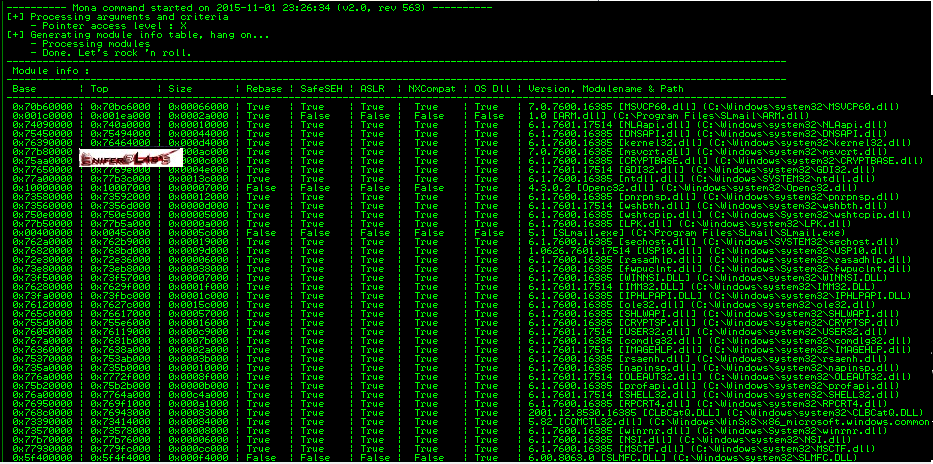Screen dimensions: 933x464
Task: Click the "NXCompat" column header
Action: (433, 89)
